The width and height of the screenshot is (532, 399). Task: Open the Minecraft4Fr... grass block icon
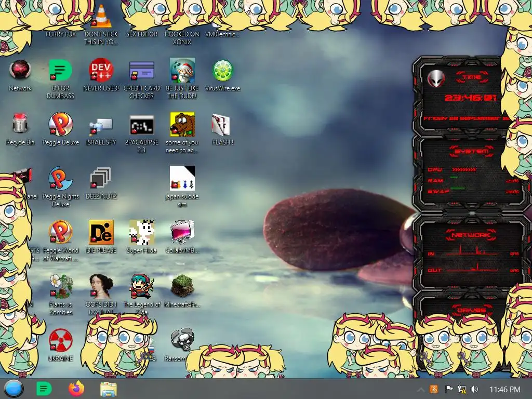tap(182, 286)
